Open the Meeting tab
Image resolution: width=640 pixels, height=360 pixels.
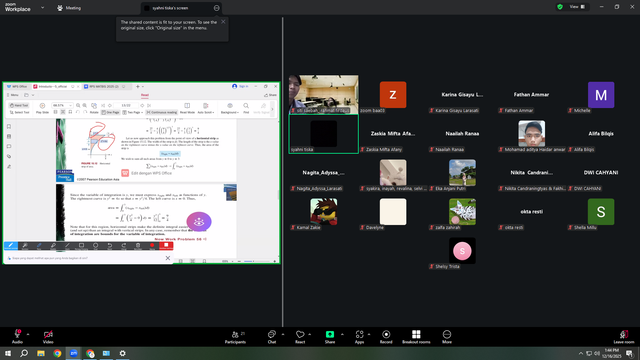click(x=69, y=8)
